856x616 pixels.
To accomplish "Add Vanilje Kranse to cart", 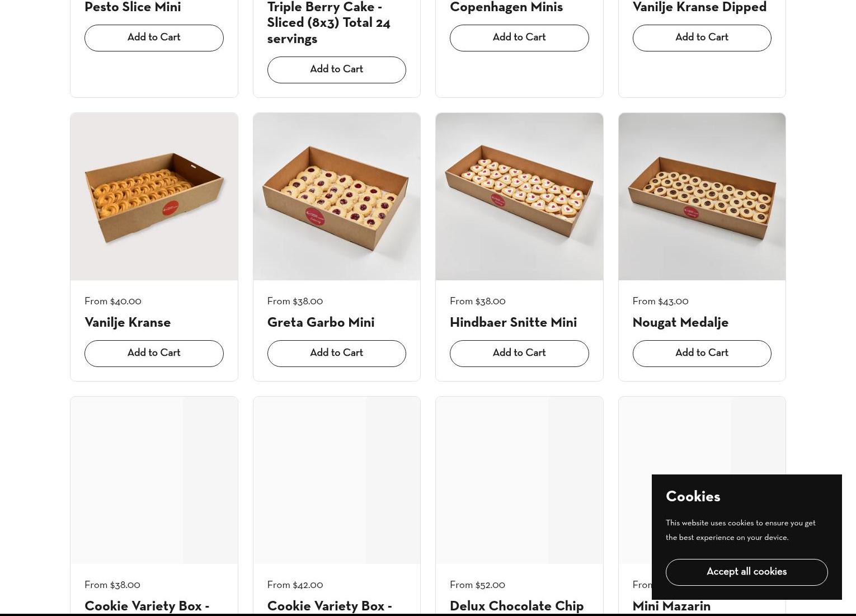I will point(154,354).
